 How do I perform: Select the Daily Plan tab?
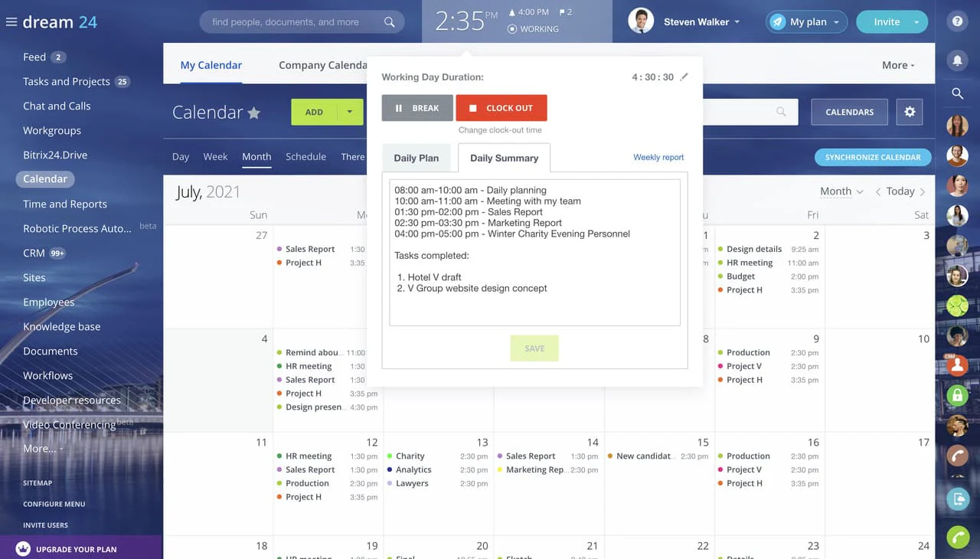point(416,158)
